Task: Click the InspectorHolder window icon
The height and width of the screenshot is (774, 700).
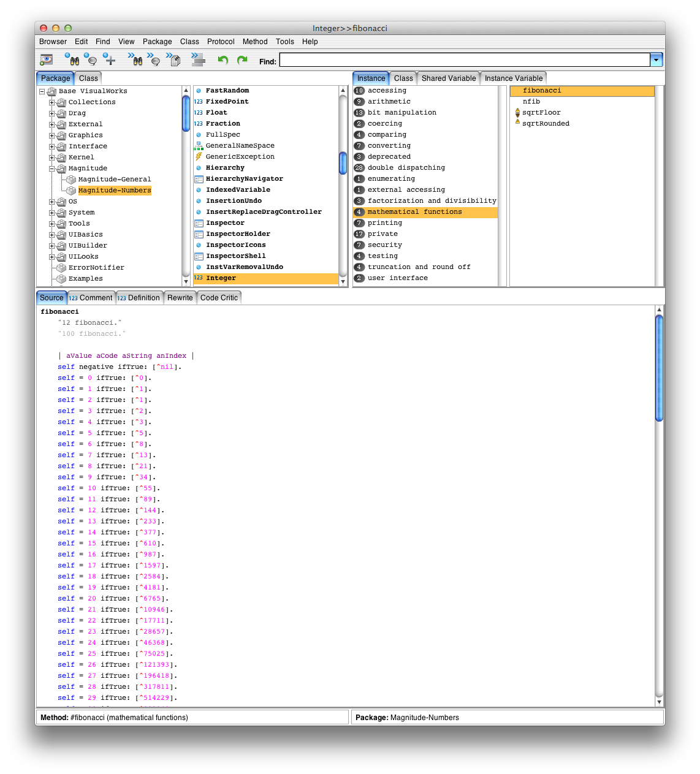Action: coord(199,234)
